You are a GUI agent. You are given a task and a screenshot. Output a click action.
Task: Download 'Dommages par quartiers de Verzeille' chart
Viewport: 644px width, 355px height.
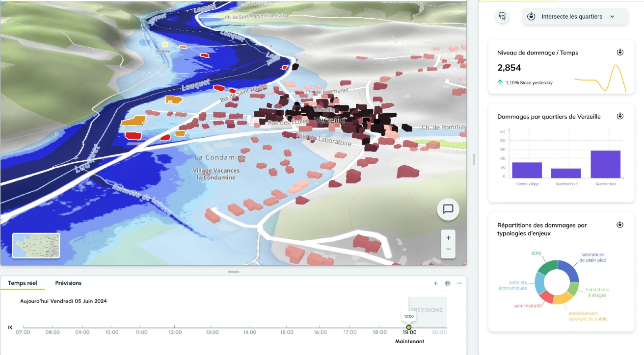pyautogui.click(x=620, y=116)
